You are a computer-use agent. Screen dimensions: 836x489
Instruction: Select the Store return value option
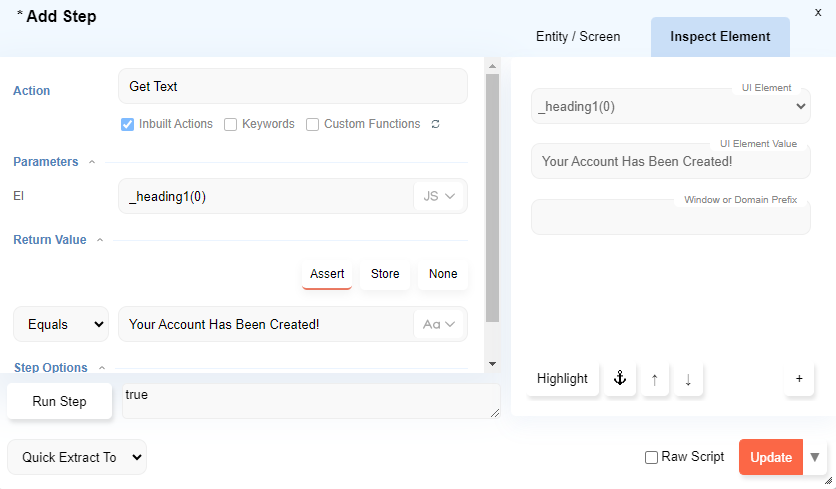coord(385,274)
